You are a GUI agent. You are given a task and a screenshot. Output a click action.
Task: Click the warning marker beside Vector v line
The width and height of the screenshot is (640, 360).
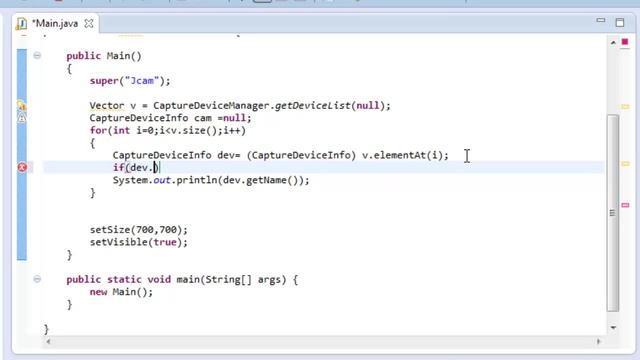22,105
